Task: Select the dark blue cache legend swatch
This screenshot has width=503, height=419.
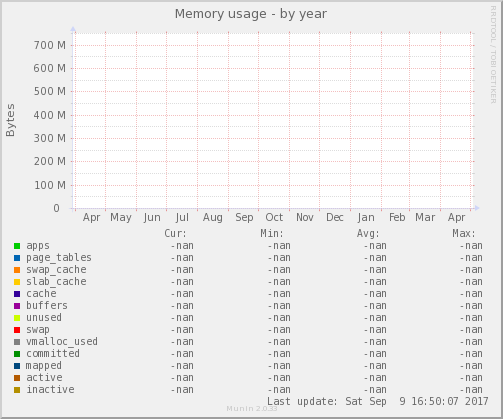Action: click(17, 294)
